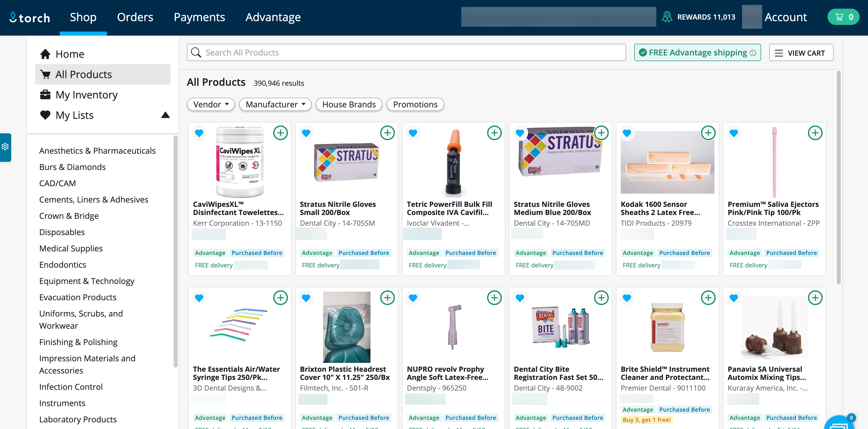Open settings gear tab on left edge

pos(5,147)
